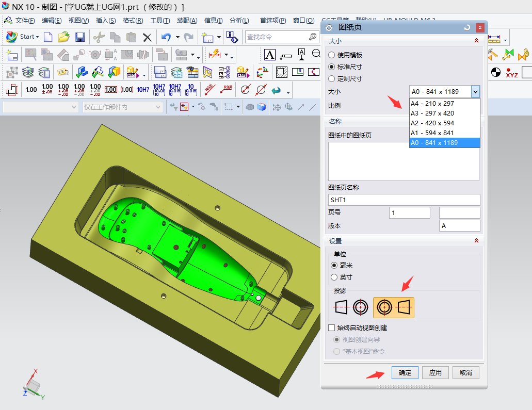Pick A3 - 297 x 420 from list
The width and height of the screenshot is (532, 410).
[432, 113]
